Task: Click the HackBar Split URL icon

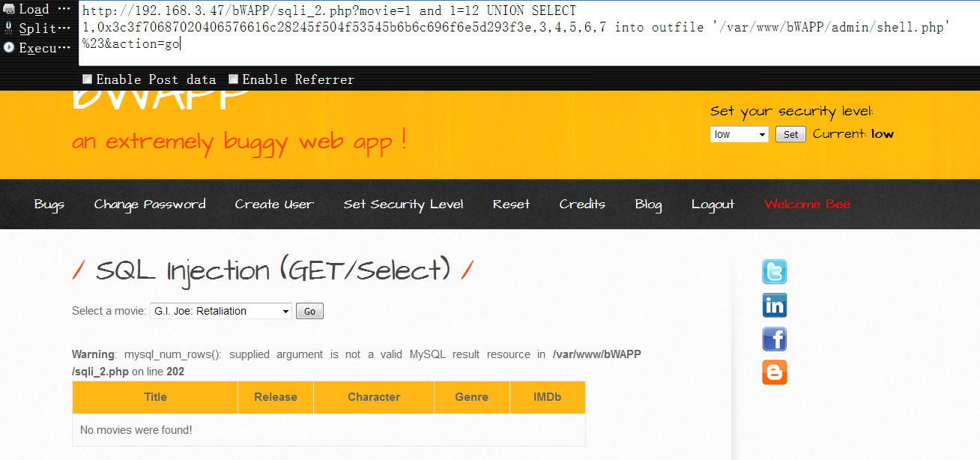Action: click(x=9, y=28)
